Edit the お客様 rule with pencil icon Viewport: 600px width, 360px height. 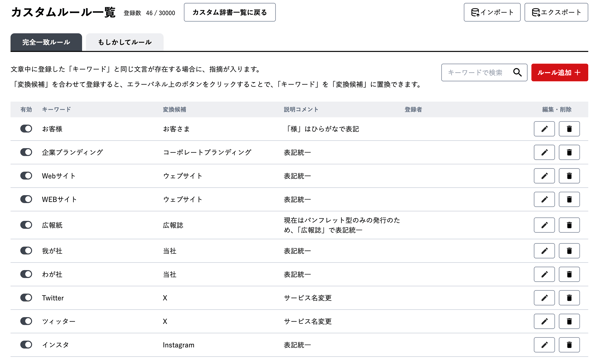click(x=544, y=129)
